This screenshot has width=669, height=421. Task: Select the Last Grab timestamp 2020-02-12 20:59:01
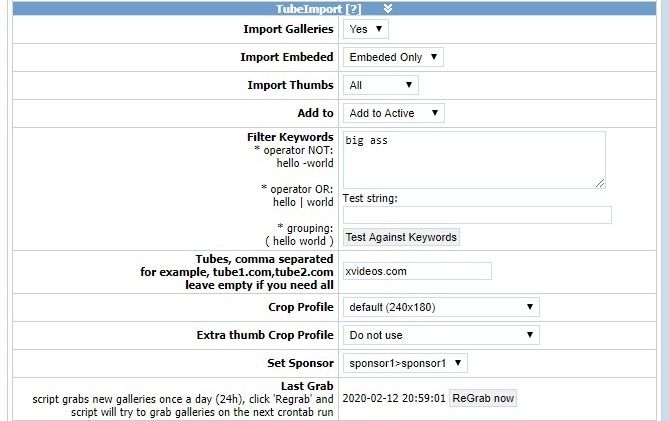coord(394,398)
